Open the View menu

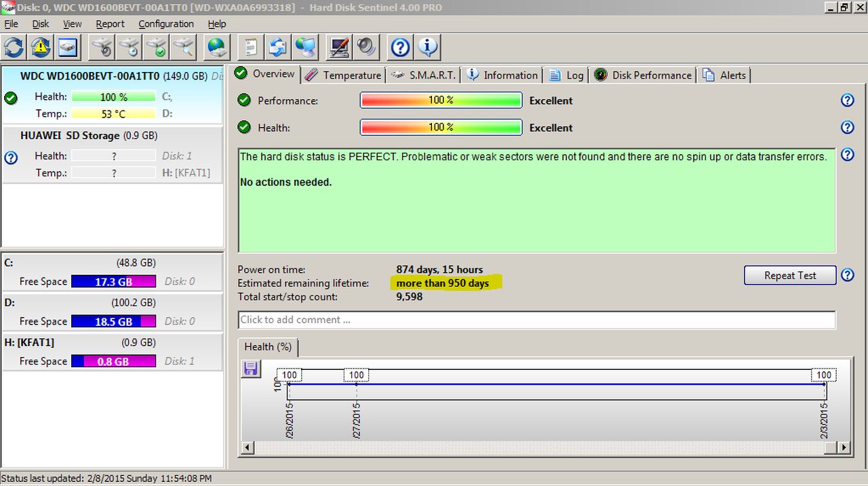click(72, 24)
